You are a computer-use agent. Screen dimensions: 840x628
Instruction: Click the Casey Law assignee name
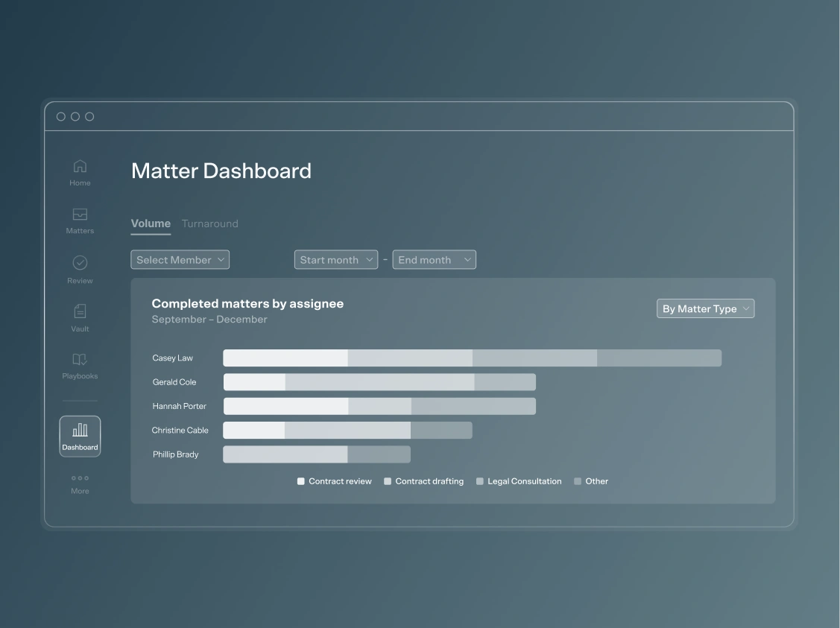tap(172, 358)
